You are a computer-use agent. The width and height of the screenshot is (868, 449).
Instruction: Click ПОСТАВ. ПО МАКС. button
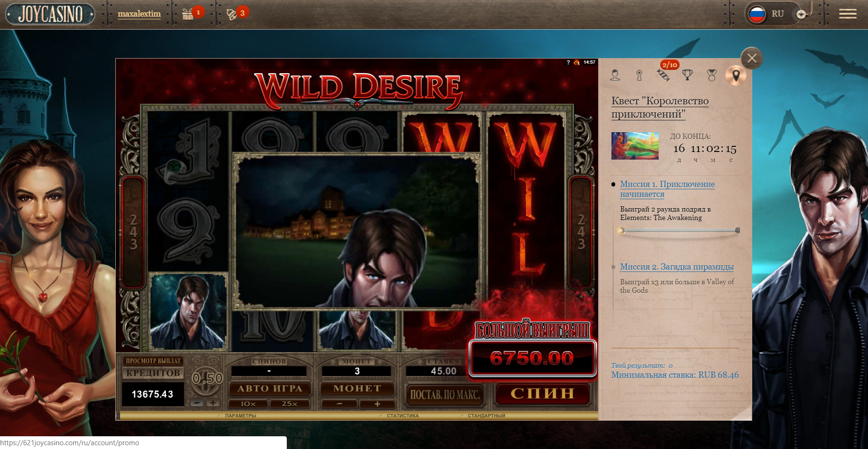(x=445, y=395)
